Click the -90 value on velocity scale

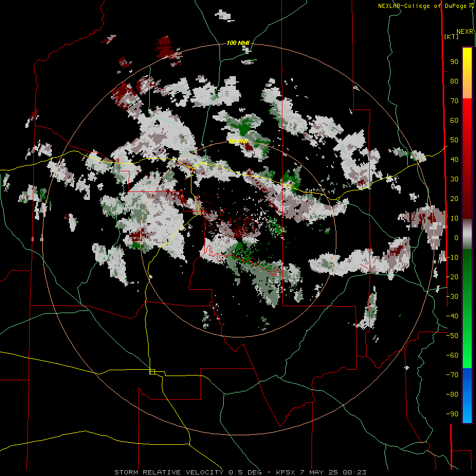point(452,414)
